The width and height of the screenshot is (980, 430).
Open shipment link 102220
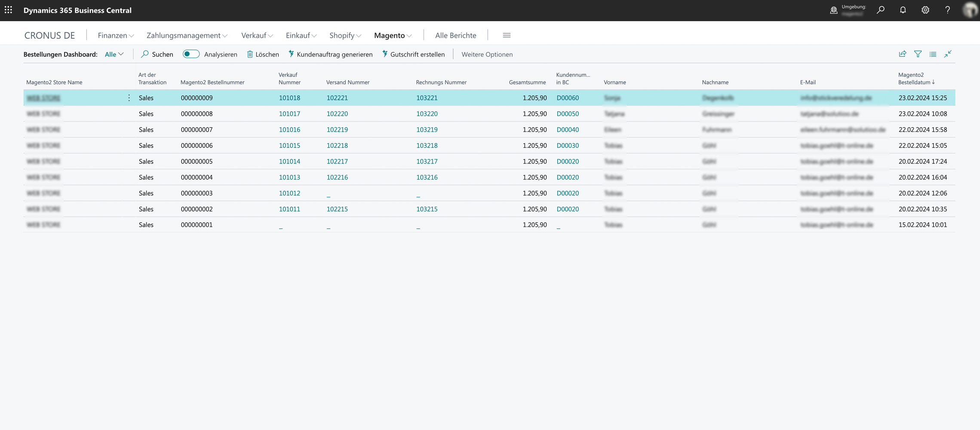(337, 114)
